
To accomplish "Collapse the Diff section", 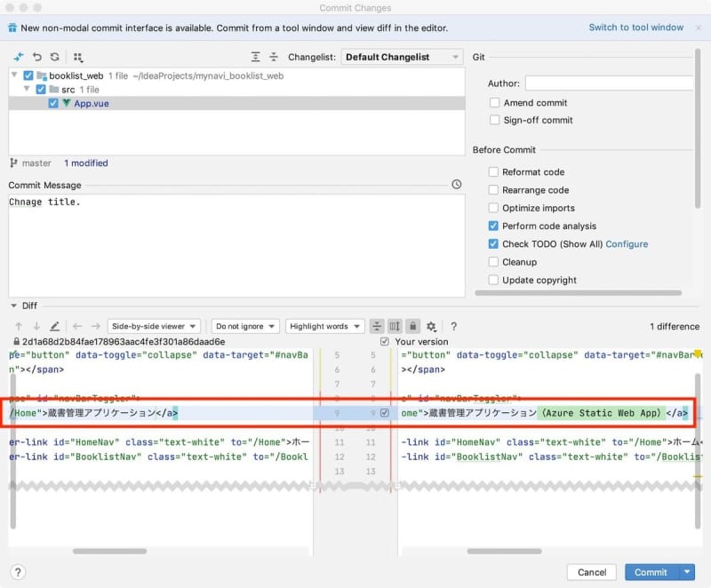I will pyautogui.click(x=13, y=306).
